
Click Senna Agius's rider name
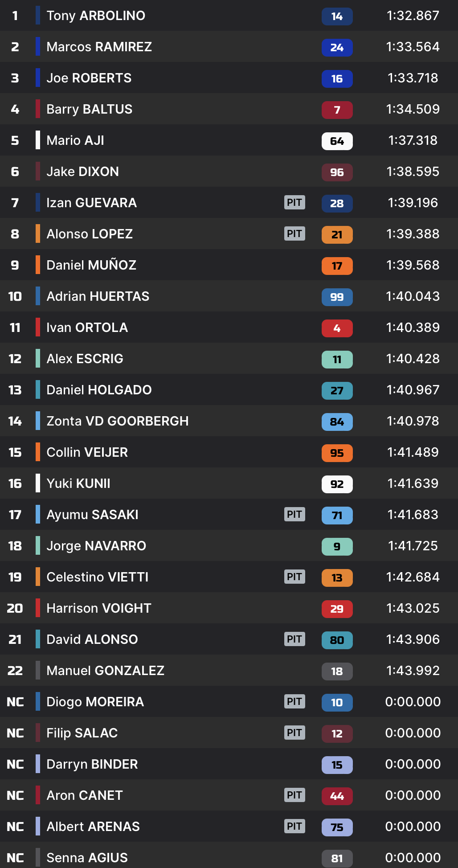click(x=87, y=858)
